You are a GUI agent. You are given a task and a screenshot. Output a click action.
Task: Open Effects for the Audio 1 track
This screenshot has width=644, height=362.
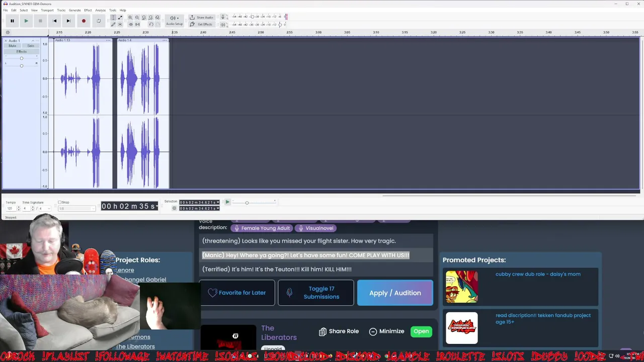pos(21,51)
